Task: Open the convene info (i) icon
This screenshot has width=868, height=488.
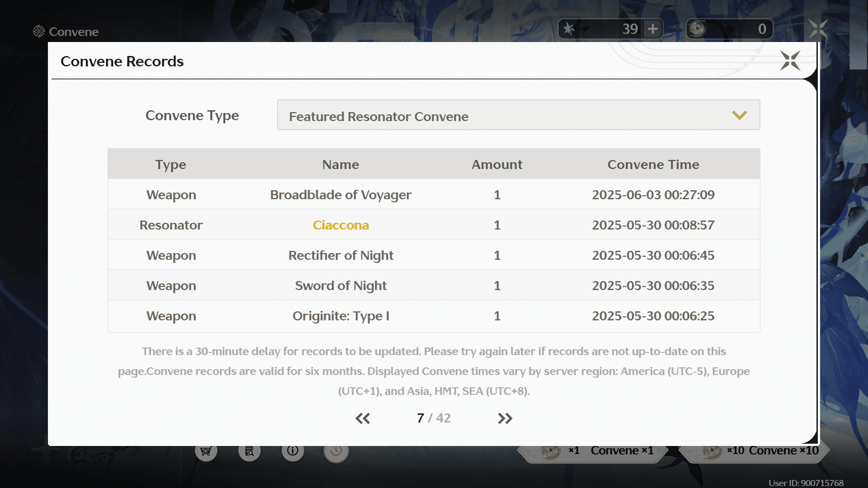Action: point(292,450)
